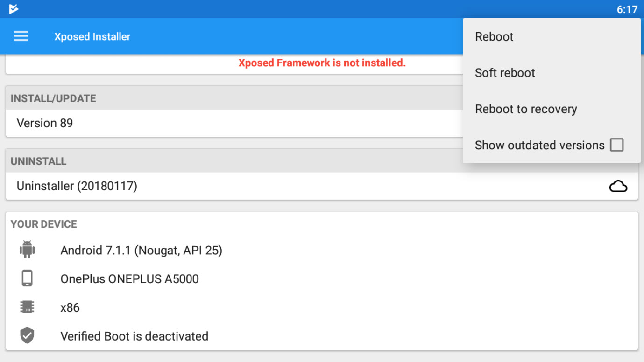Click the Android robot icon

coord(27,250)
